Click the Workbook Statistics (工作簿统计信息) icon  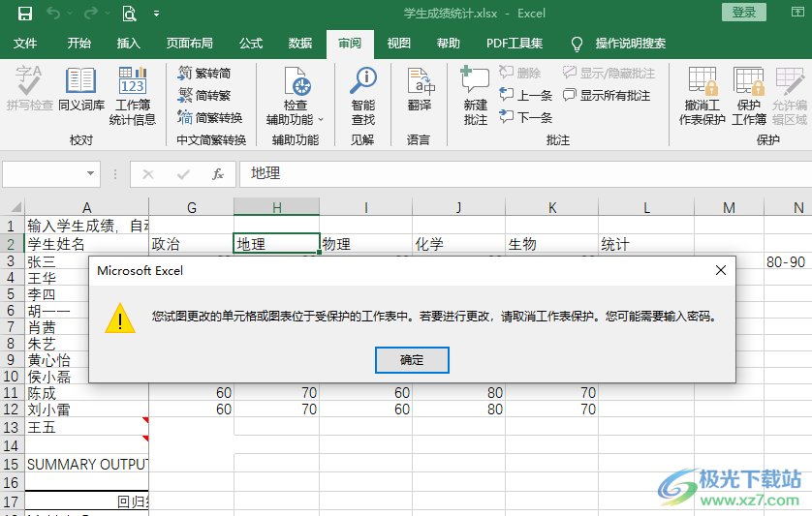coord(133,95)
